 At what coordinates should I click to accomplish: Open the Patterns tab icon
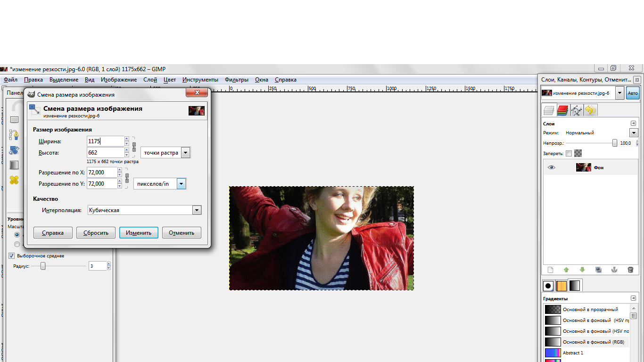[561, 286]
